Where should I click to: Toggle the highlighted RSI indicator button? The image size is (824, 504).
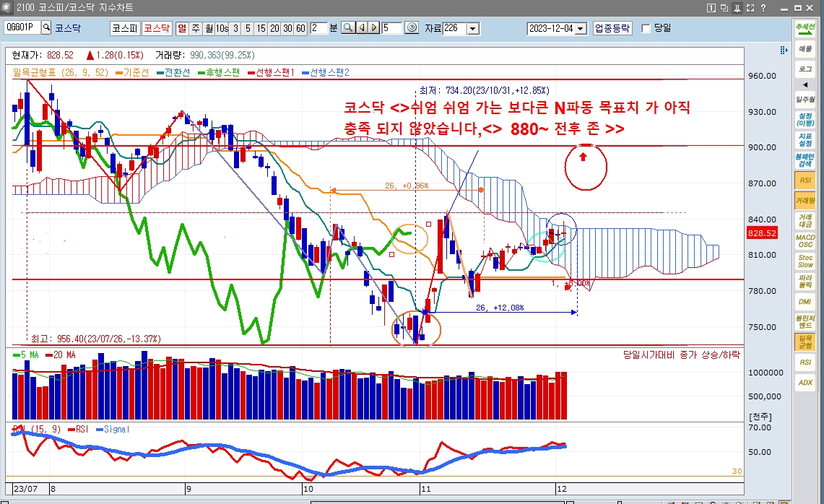pyautogui.click(x=805, y=181)
